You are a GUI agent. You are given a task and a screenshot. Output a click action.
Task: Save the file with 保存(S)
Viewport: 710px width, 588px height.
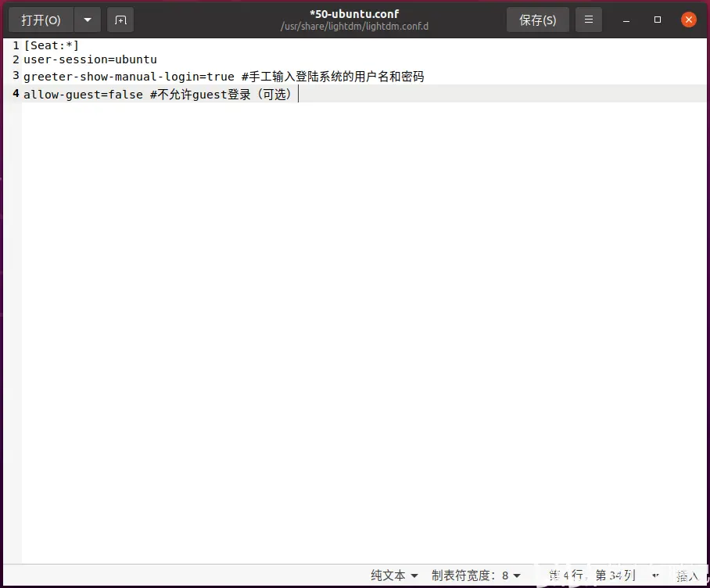point(537,19)
